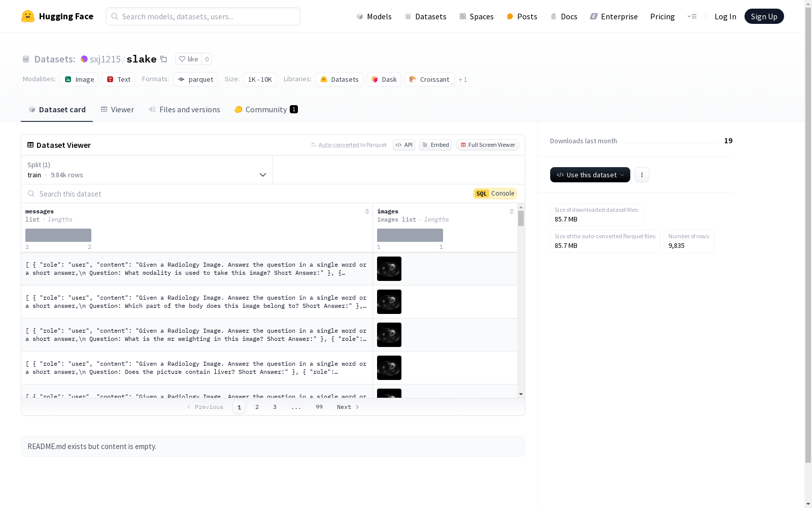Image resolution: width=812 pixels, height=508 pixels.
Task: Open the SQL Console button
Action: coord(495,194)
